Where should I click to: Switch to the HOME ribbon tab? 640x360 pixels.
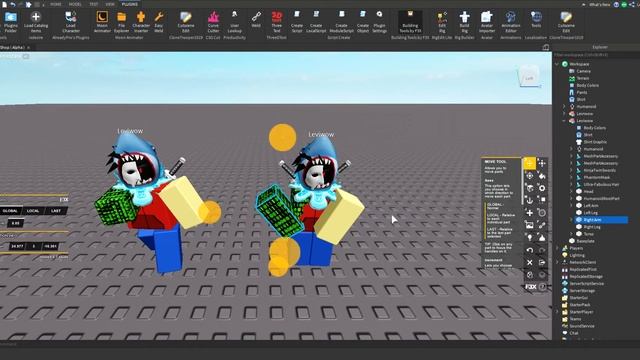56,4
